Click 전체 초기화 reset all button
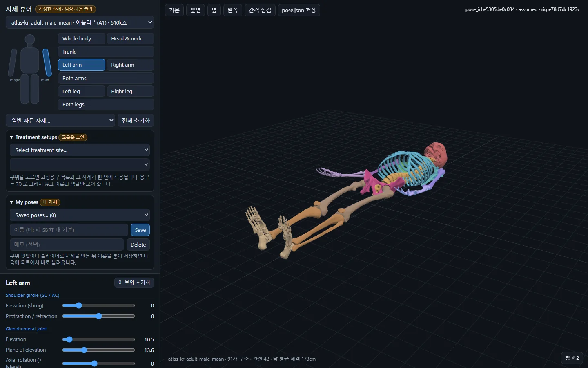The width and height of the screenshot is (588, 368). click(x=136, y=121)
